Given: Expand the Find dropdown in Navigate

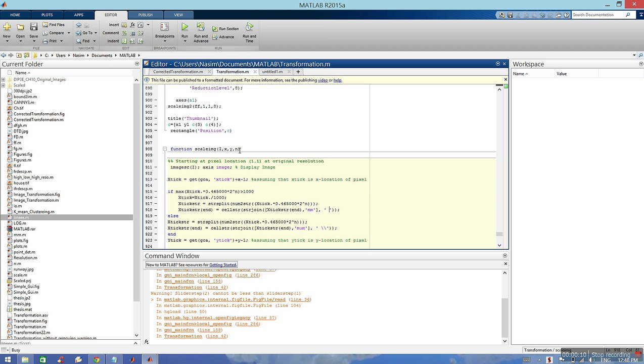Looking at the screenshot, I should pyautogui.click(x=94, y=41).
